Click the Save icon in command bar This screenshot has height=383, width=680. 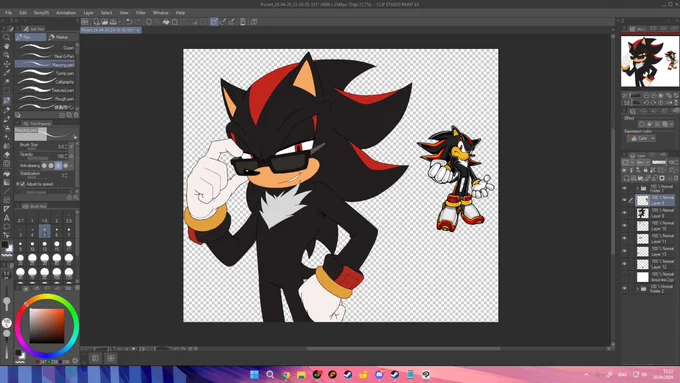[x=113, y=22]
